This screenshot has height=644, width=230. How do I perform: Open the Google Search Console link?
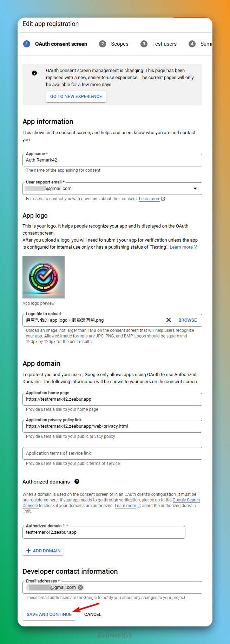186,500
